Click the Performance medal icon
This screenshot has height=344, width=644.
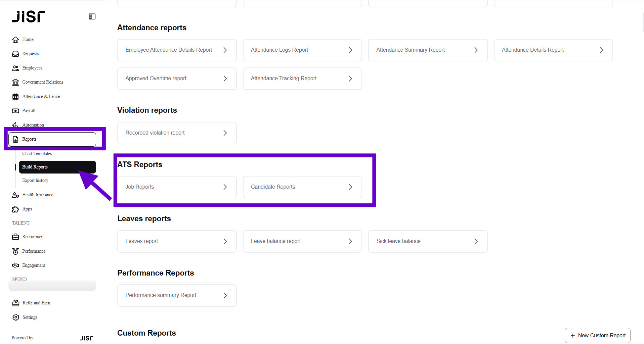point(15,251)
